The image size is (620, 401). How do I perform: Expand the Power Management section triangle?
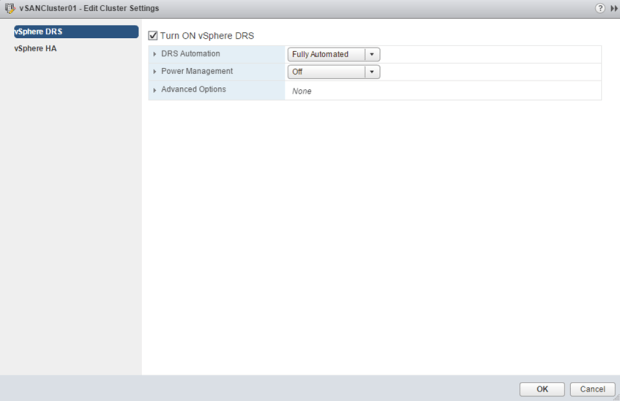(x=155, y=72)
